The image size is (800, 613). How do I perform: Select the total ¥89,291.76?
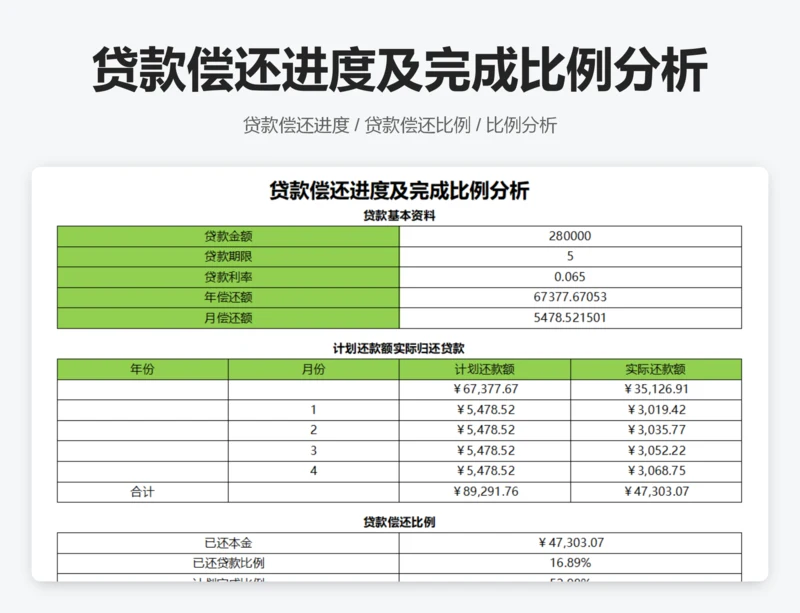click(x=485, y=492)
